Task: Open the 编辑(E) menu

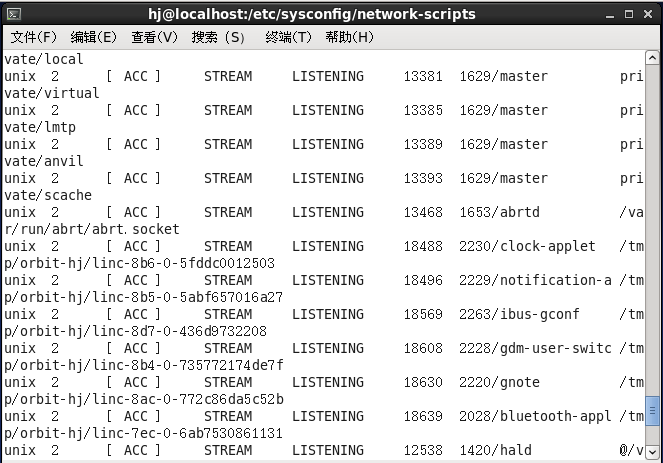Action: [93, 37]
